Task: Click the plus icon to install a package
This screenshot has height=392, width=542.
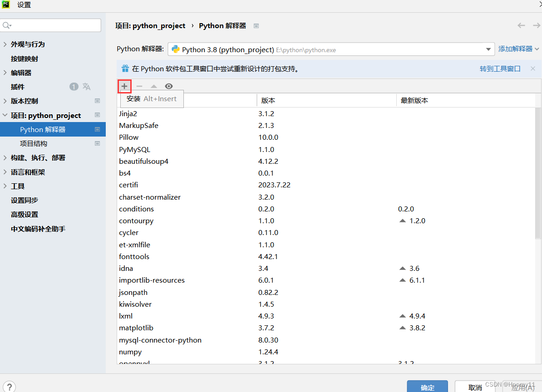Action: tap(124, 86)
